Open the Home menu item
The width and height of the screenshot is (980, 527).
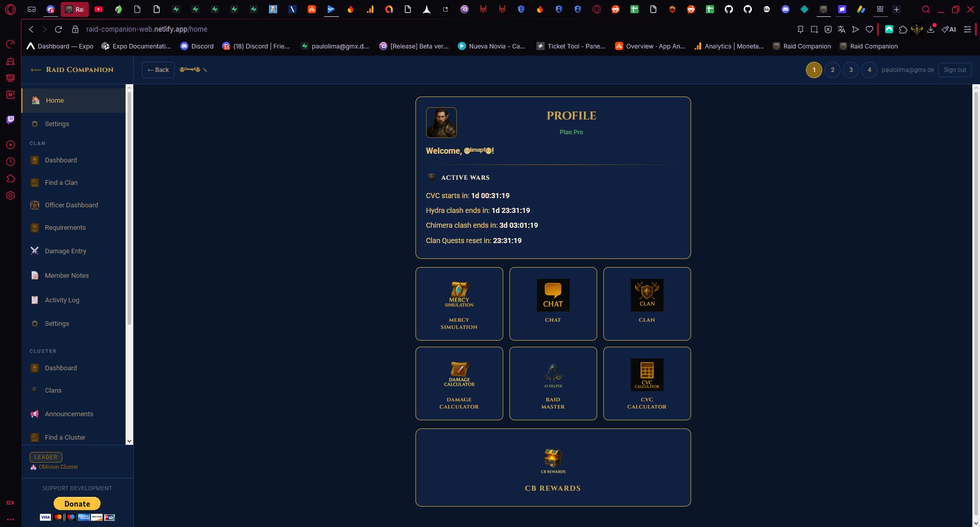pos(74,101)
